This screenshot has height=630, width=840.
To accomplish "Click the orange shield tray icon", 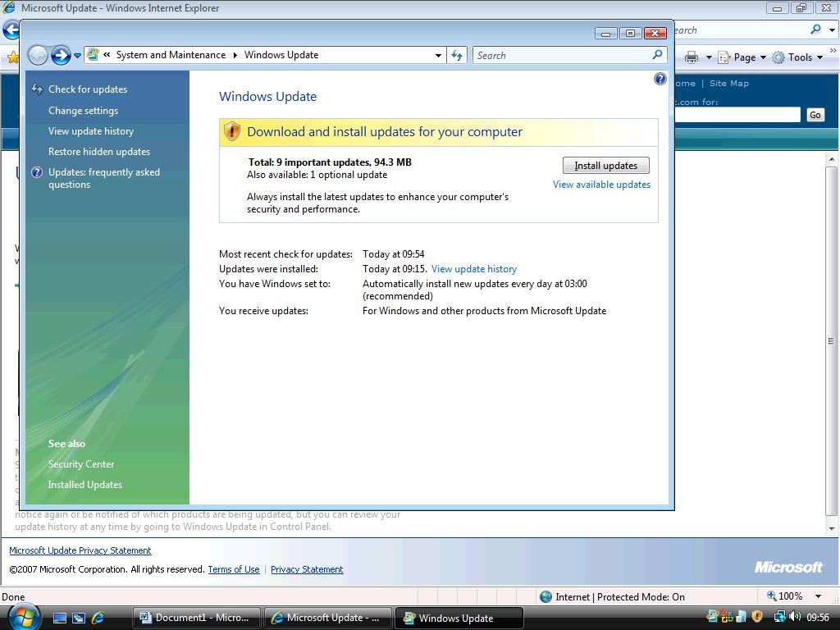I will pyautogui.click(x=757, y=617).
